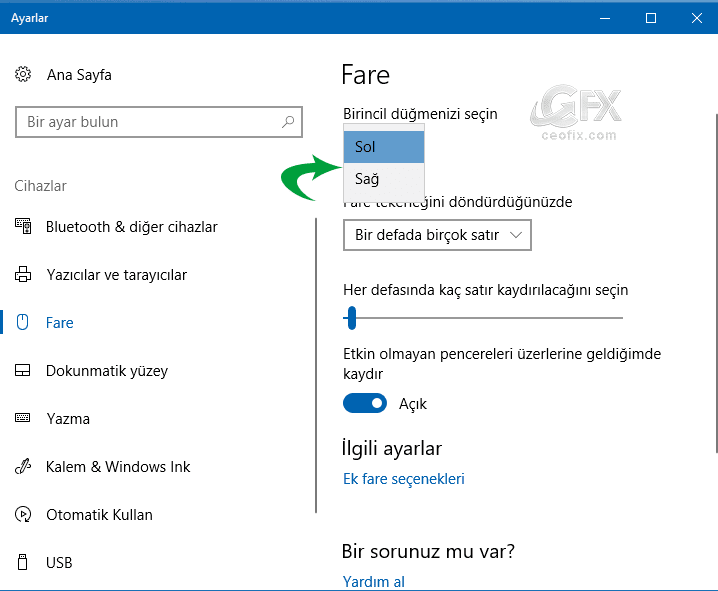Click the middle of the scroll lines slider track

click(483, 318)
